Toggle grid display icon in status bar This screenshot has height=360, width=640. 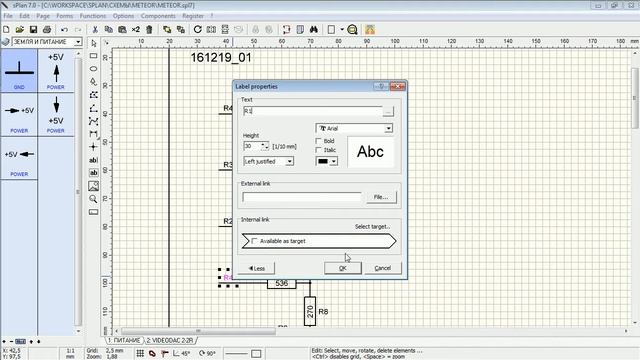click(140, 353)
